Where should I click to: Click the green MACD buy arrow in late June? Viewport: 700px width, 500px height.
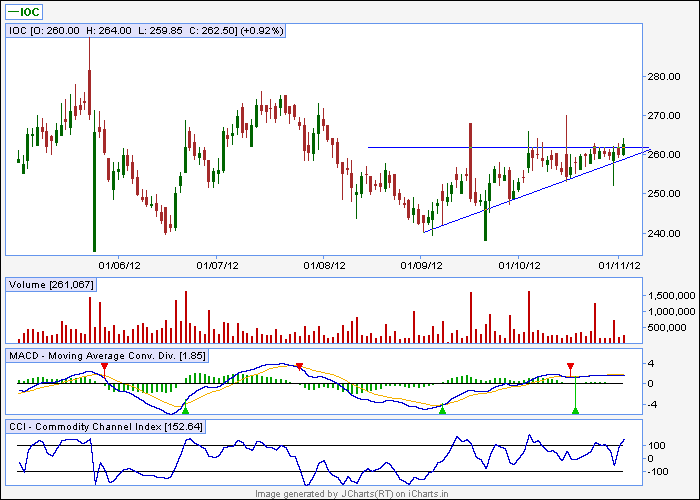click(185, 408)
